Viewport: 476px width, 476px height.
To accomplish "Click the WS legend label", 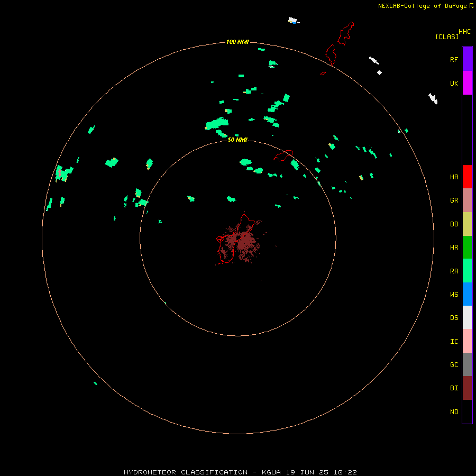I will pyautogui.click(x=454, y=294).
